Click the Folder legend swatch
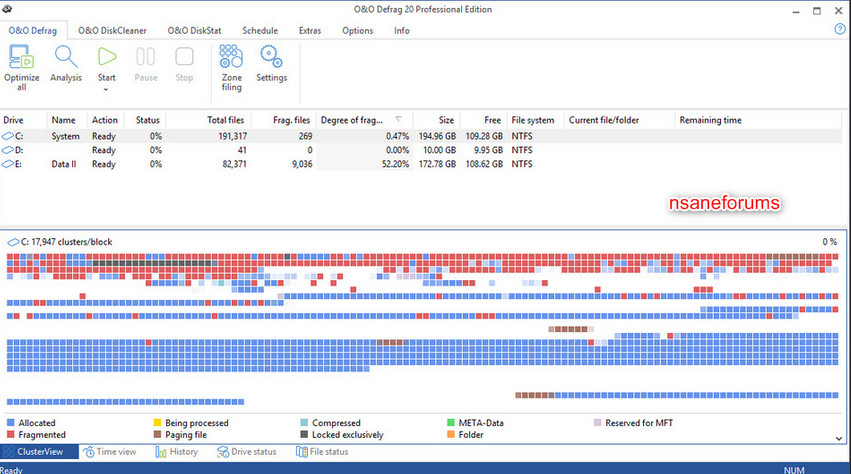The width and height of the screenshot is (851, 474). 450,434
